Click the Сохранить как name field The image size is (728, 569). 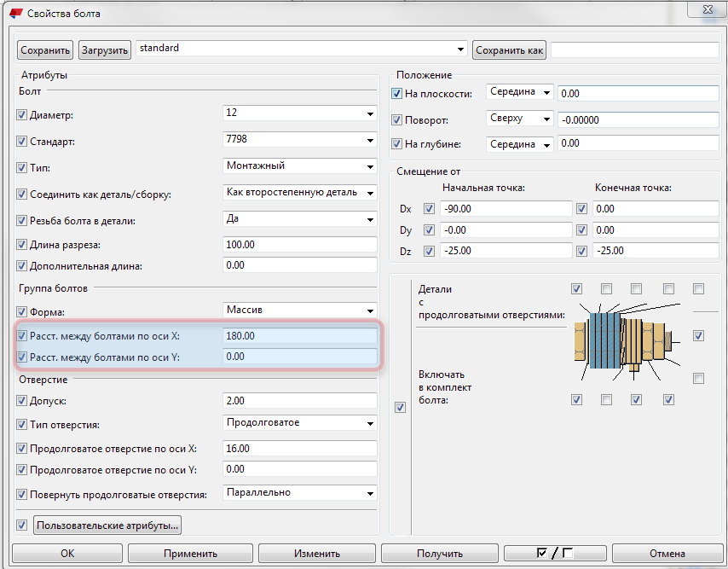(x=633, y=50)
